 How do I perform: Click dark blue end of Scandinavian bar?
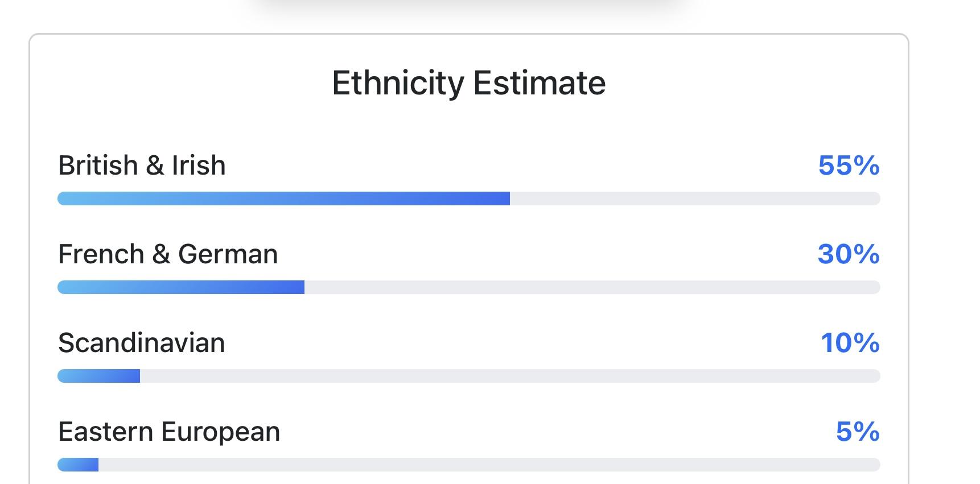133,376
